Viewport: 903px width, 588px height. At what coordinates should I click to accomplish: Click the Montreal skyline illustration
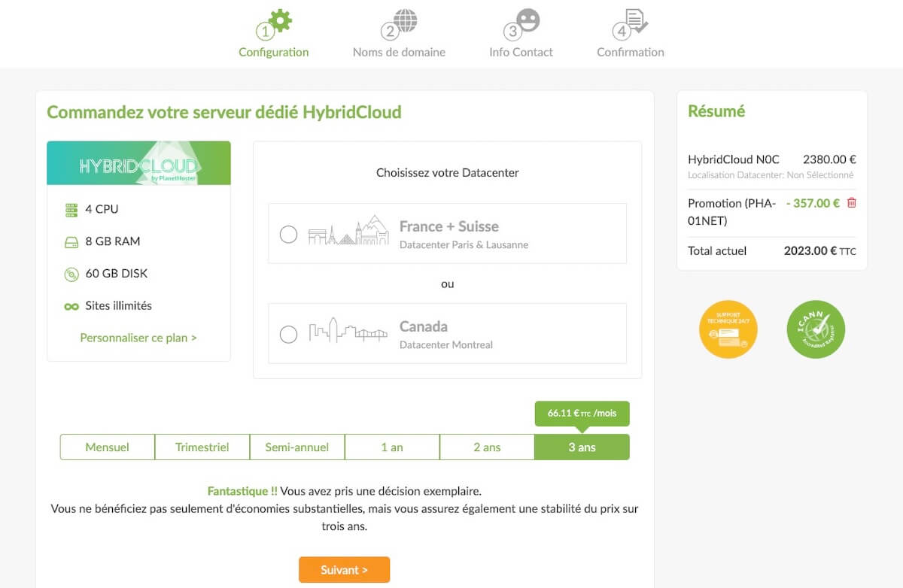tap(348, 331)
